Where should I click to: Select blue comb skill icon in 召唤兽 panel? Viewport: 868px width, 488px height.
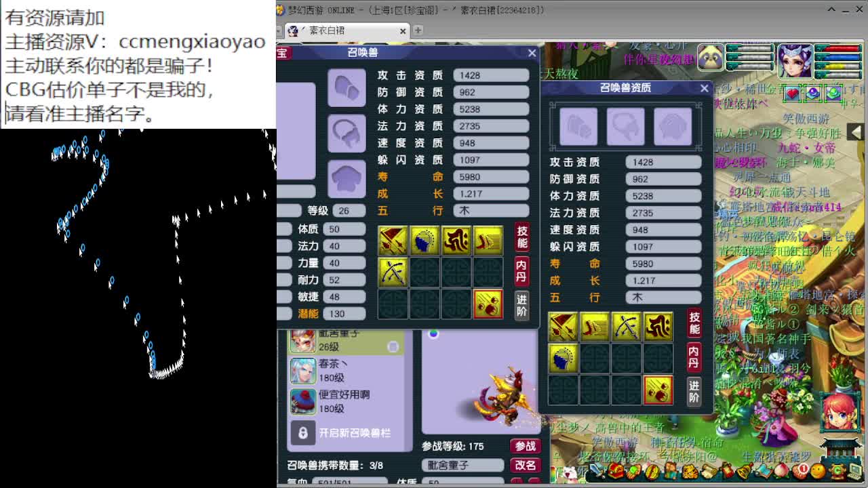click(x=425, y=240)
